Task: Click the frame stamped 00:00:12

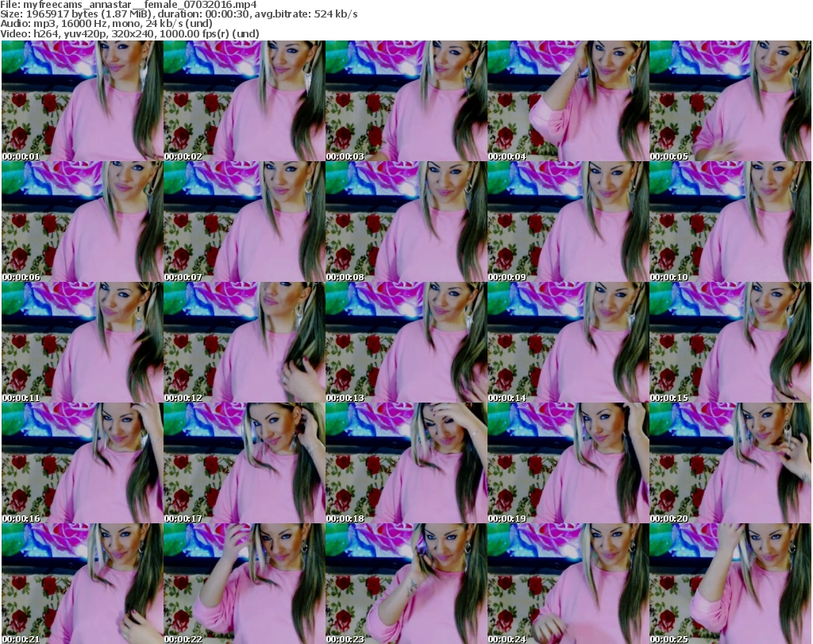Action: 245,342
